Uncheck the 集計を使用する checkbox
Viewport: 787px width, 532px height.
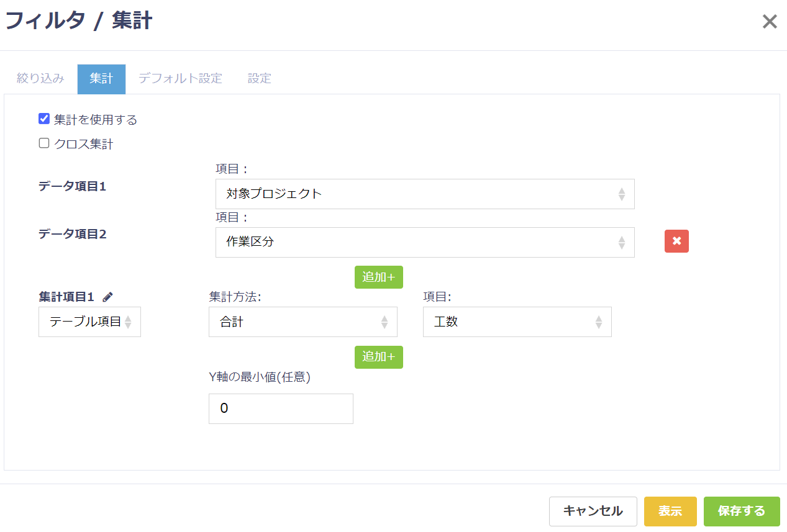[44, 119]
